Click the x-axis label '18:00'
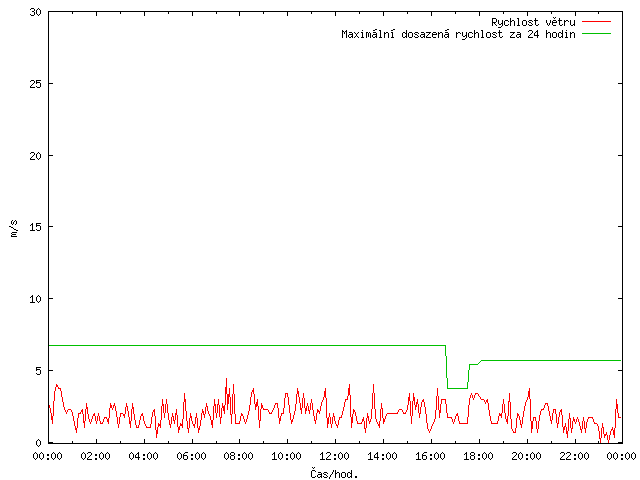The height and width of the screenshot is (480, 640). point(478,456)
